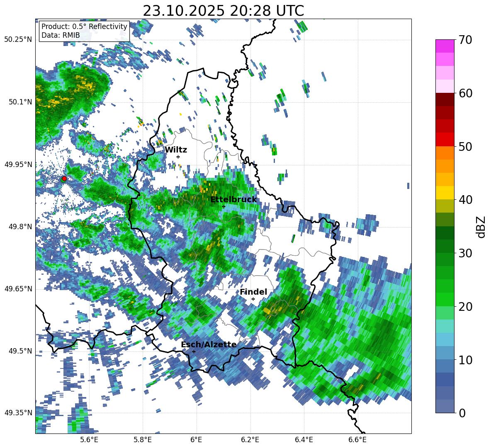
Task: Click the 6.6°E longitude label
Action: pyautogui.click(x=357, y=440)
